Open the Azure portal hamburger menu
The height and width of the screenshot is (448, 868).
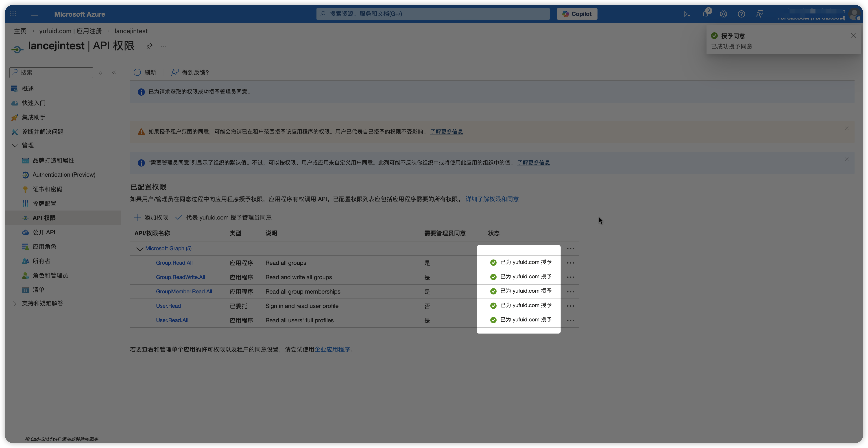coord(34,14)
